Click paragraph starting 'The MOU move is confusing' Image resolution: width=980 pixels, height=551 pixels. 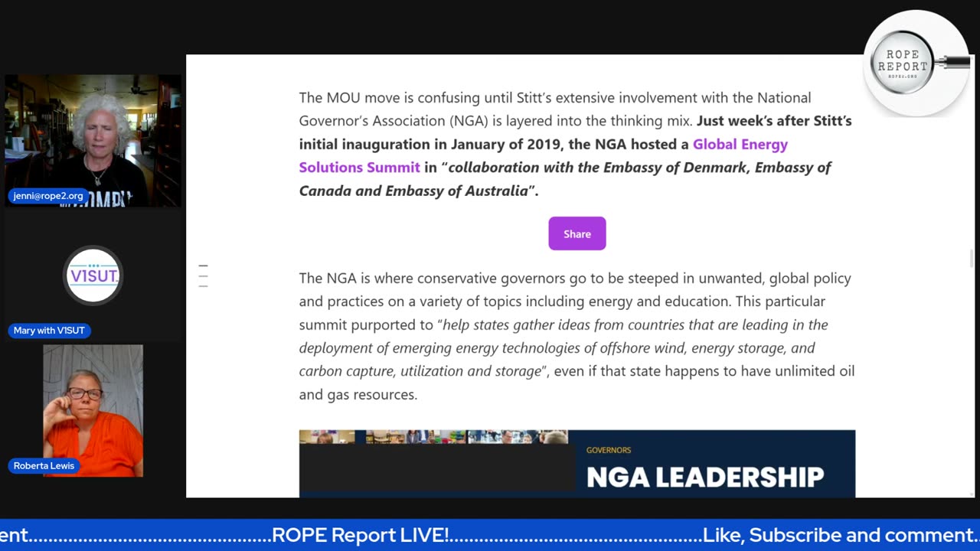coord(575,144)
